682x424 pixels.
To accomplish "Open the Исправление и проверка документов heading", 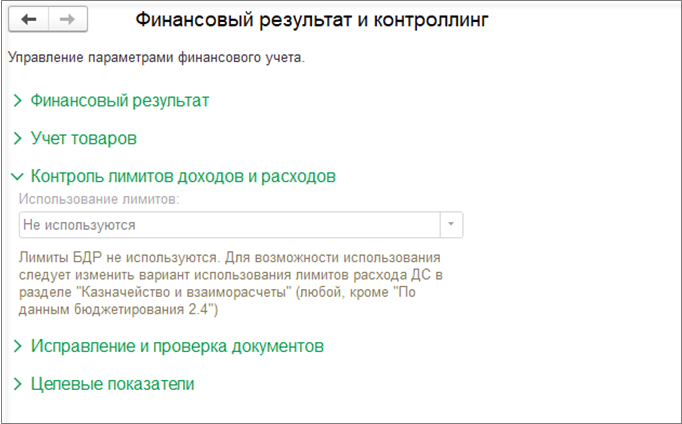I will tap(177, 346).
